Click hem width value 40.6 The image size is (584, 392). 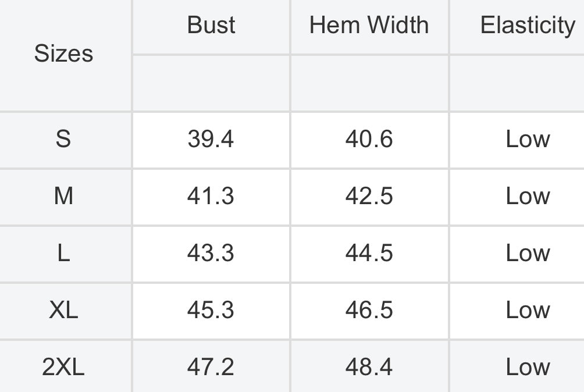tap(369, 139)
